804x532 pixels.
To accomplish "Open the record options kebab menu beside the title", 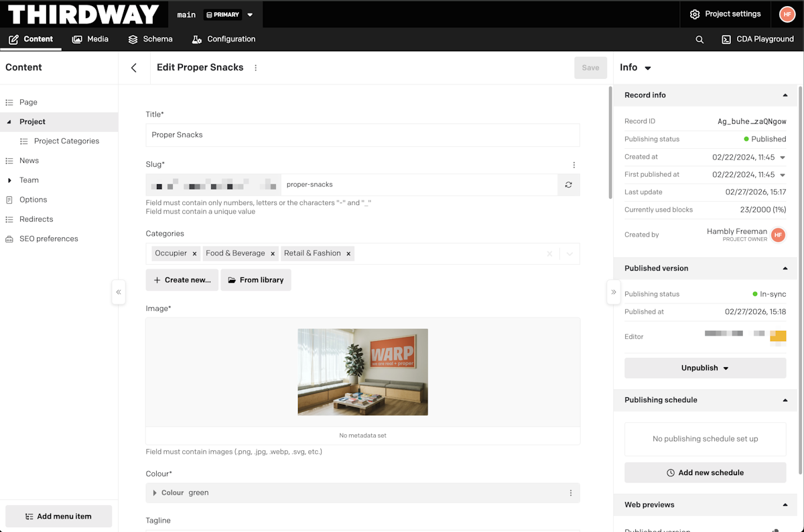I will tap(256, 68).
